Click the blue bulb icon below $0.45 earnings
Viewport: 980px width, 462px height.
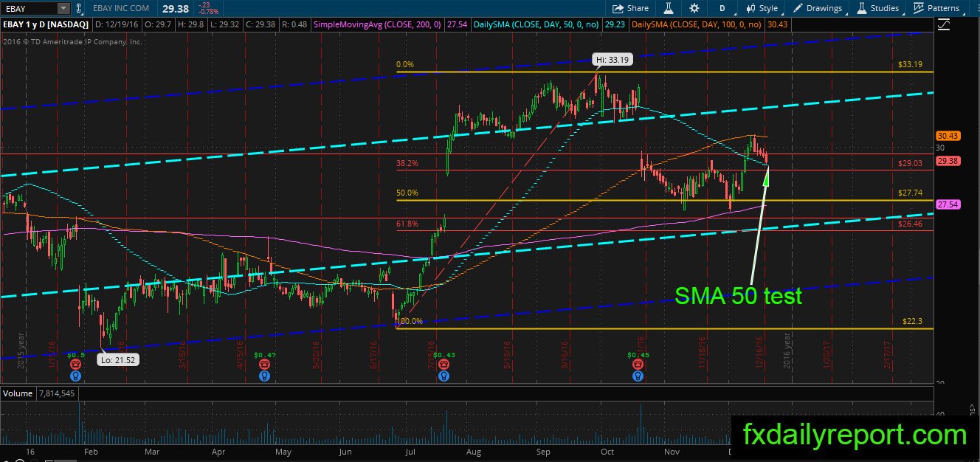tap(637, 376)
